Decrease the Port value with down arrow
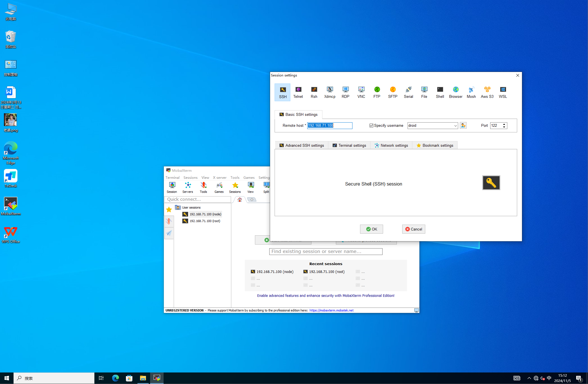This screenshot has width=588, height=384. (x=504, y=127)
